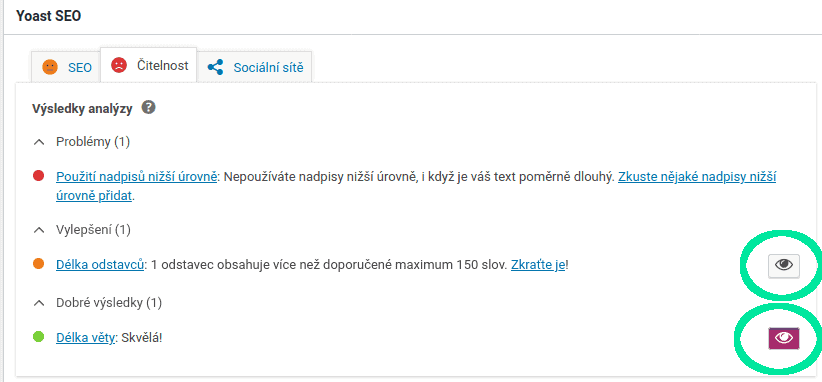Click the red sad face readability icon

click(x=119, y=65)
